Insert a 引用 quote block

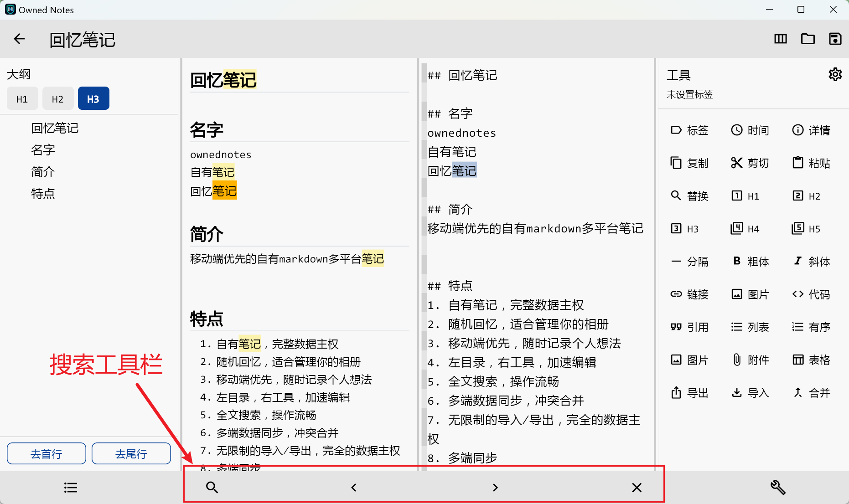click(689, 327)
